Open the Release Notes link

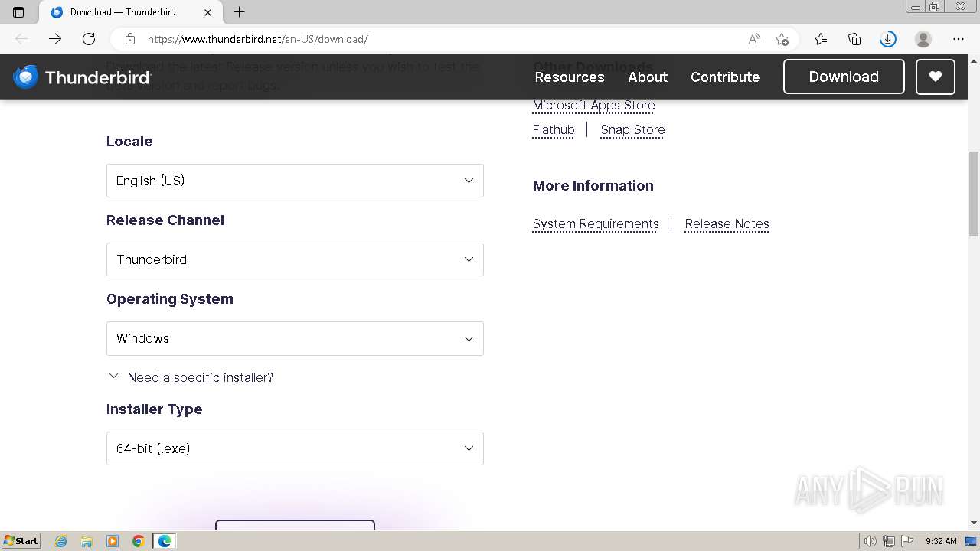coord(727,223)
